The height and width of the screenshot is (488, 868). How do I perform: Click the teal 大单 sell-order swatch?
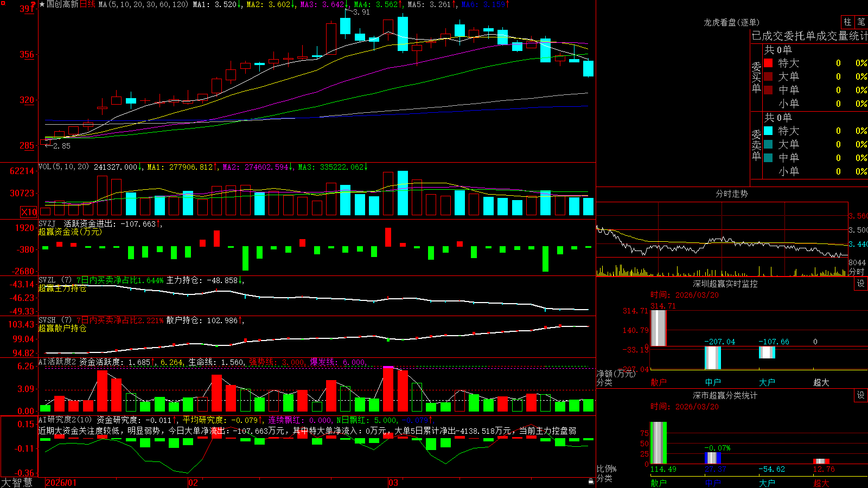click(x=768, y=144)
